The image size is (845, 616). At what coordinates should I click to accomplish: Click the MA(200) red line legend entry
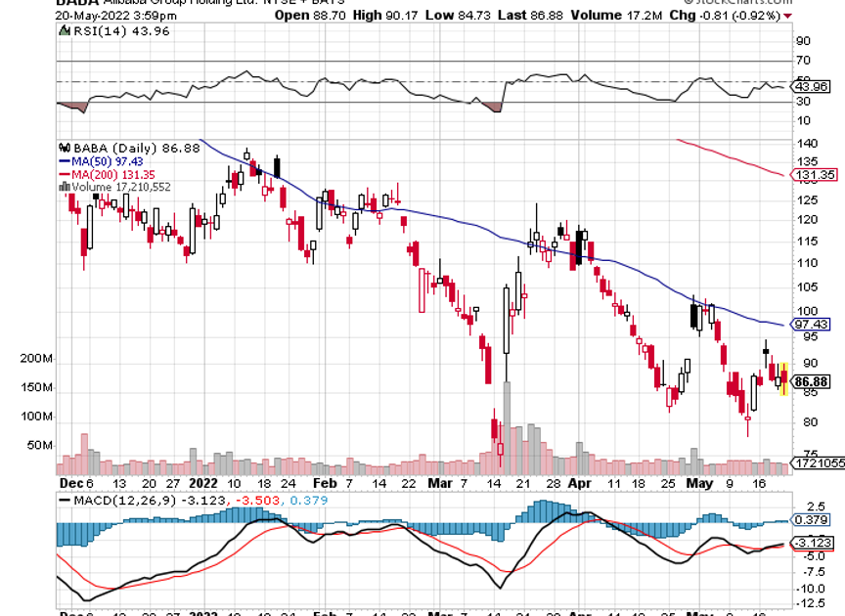[x=104, y=174]
